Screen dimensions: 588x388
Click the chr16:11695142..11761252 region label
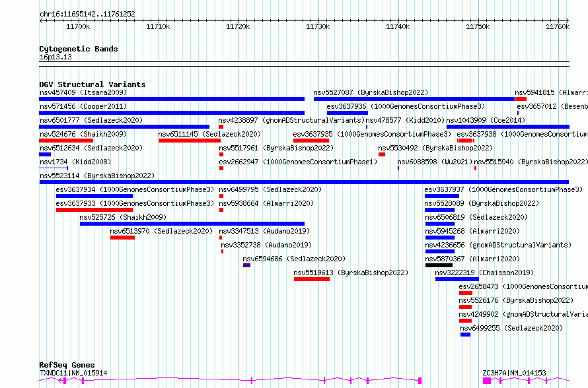point(87,14)
